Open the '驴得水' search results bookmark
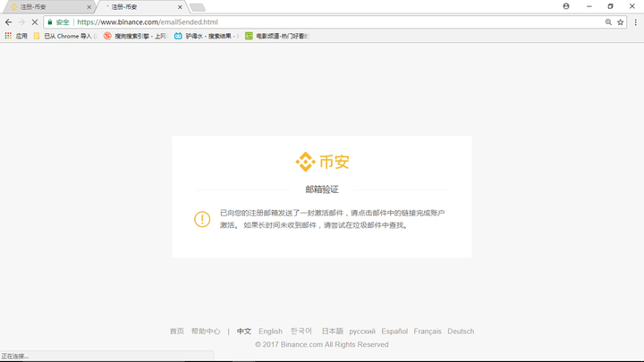 [x=207, y=36]
